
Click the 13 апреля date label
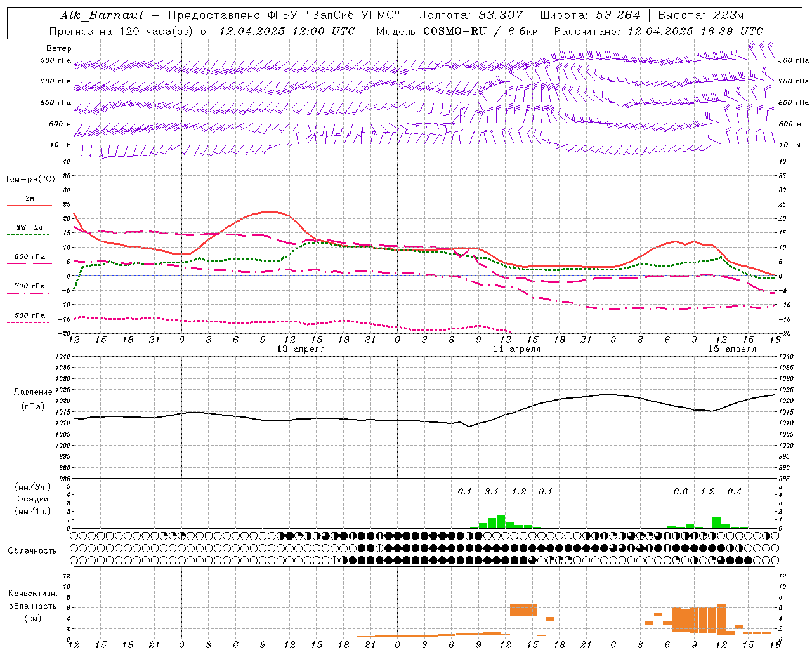[x=301, y=349]
